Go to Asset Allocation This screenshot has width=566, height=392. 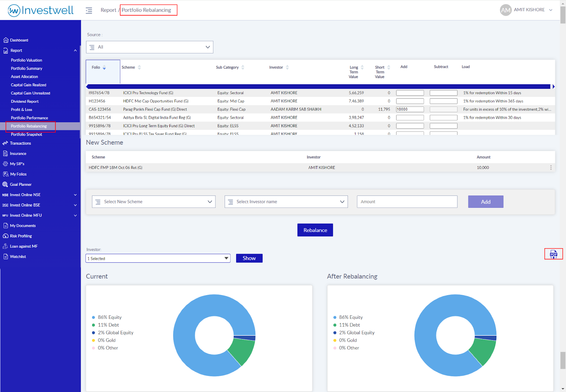(24, 77)
